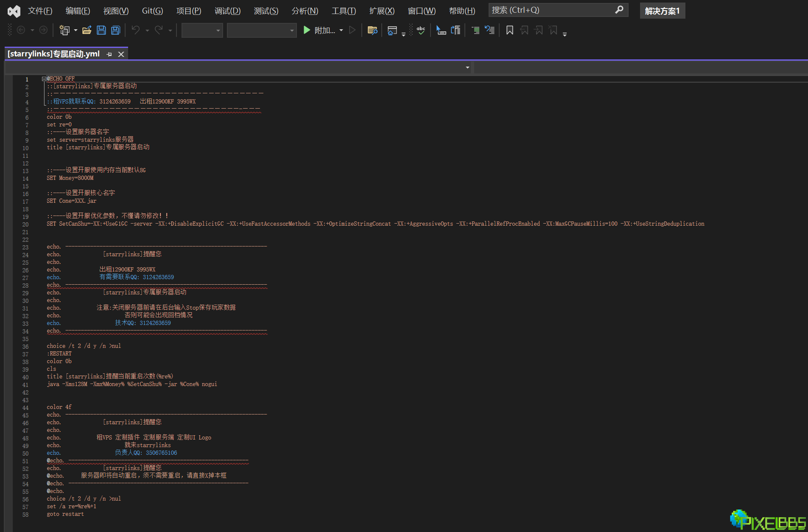
Task: Click the abc spell check icon
Action: pos(421,30)
